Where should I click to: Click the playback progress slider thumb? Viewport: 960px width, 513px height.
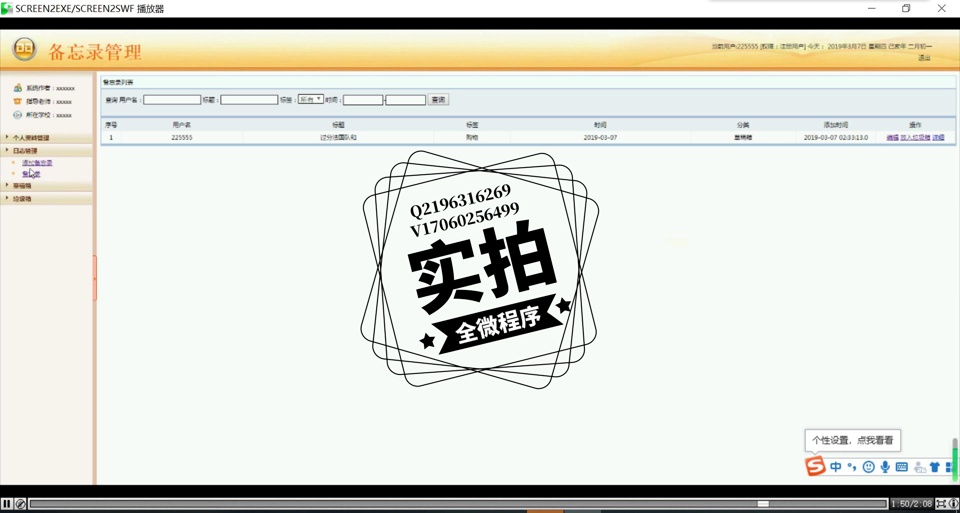point(763,504)
